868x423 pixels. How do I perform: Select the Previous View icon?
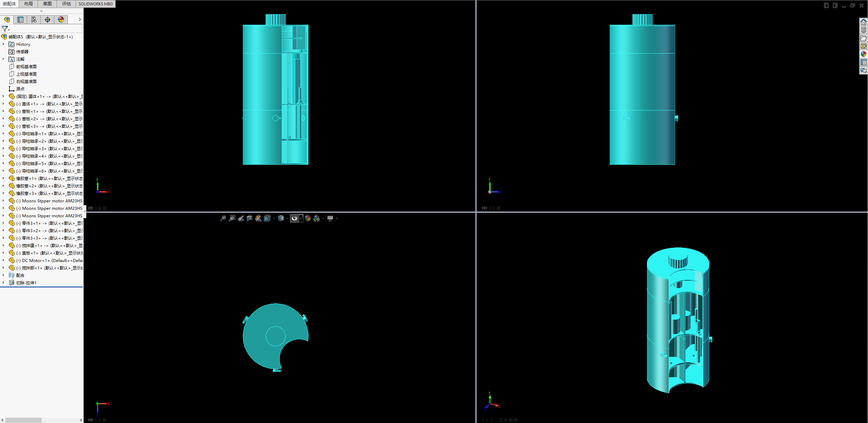(241, 218)
